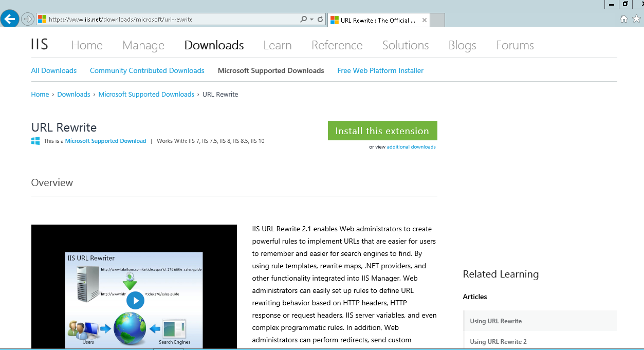Image resolution: width=644 pixels, height=350 pixels.
Task: Click the IIS logo
Action: (40, 45)
